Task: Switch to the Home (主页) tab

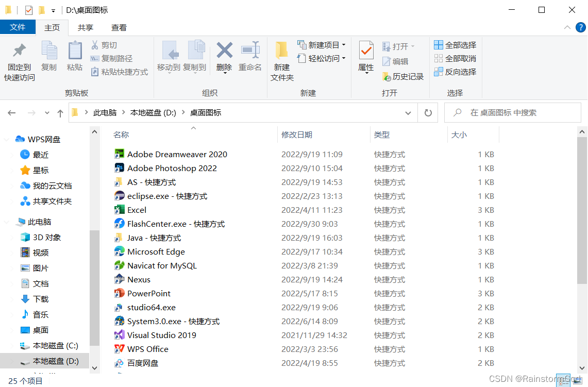Action: tap(52, 28)
